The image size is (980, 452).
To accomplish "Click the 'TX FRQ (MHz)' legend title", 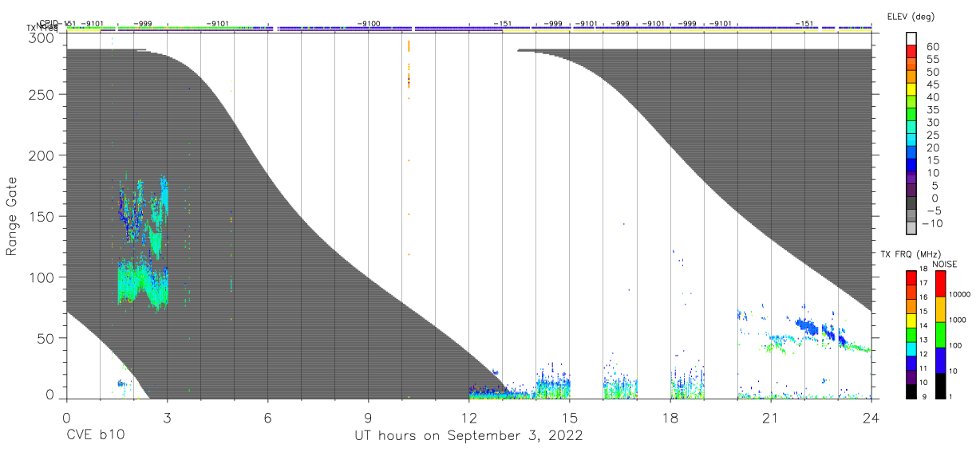I will (909, 254).
